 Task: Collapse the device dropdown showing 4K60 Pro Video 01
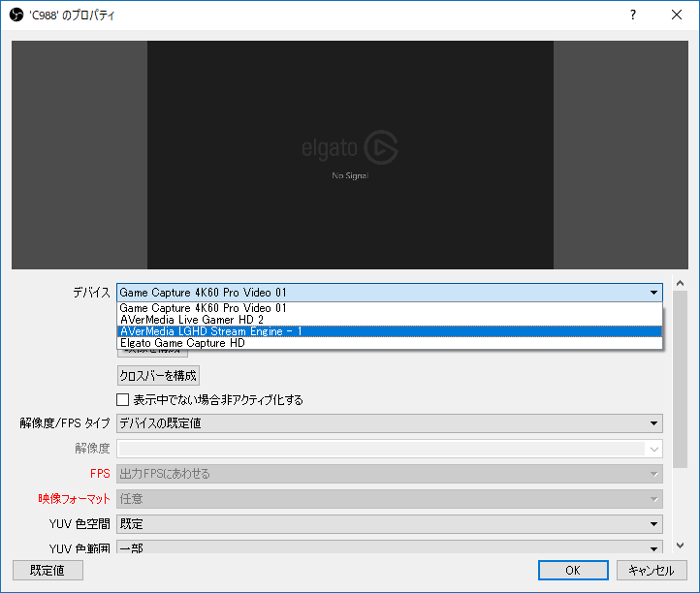pyautogui.click(x=390, y=293)
